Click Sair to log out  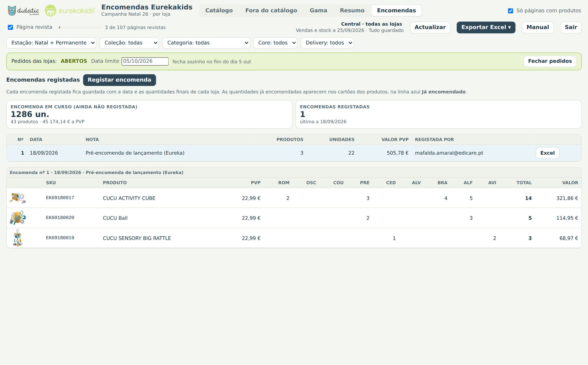(571, 27)
